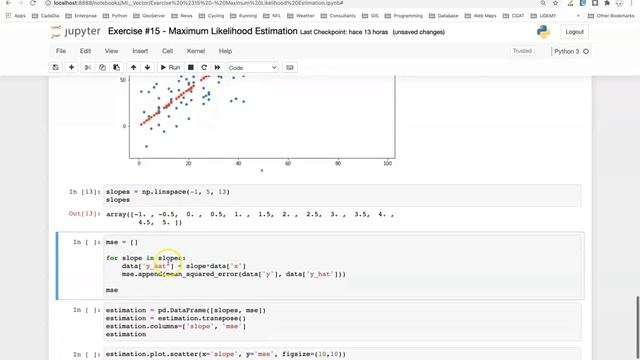
Task: Open the Cycling bookmark folder
Action: 211,16
